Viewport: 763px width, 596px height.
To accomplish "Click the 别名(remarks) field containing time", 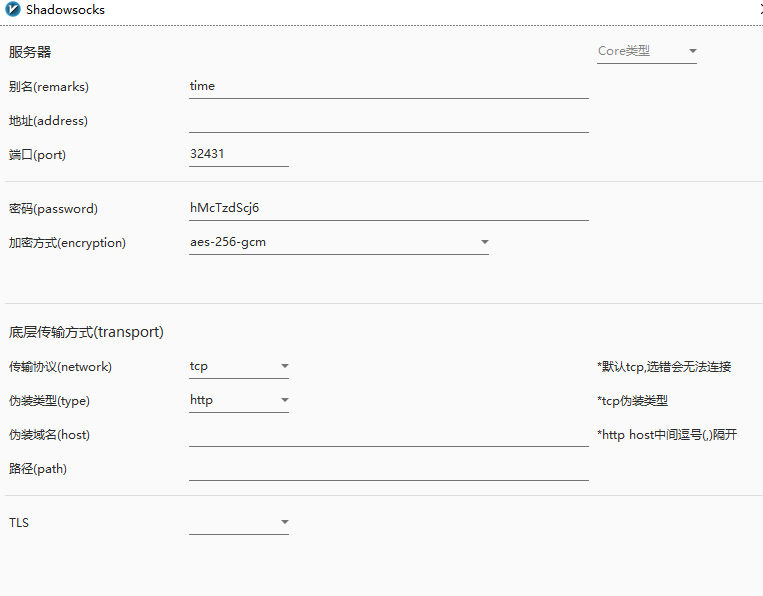I will pyautogui.click(x=389, y=86).
